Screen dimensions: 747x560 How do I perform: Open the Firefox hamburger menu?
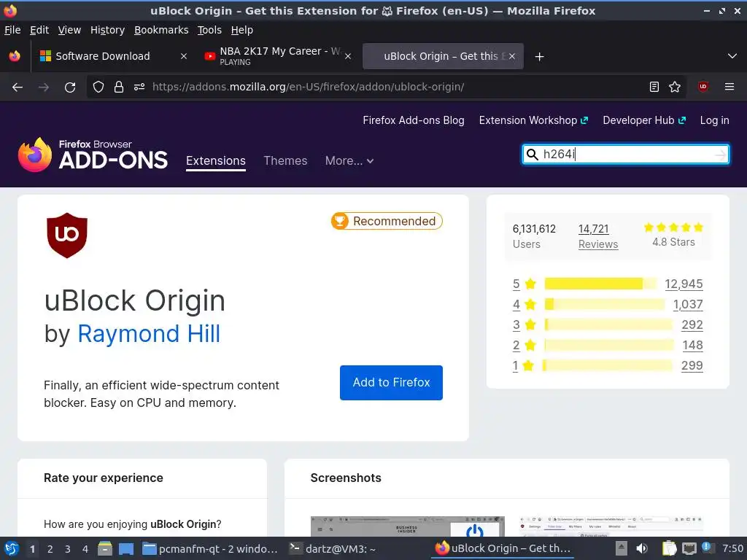[729, 87]
